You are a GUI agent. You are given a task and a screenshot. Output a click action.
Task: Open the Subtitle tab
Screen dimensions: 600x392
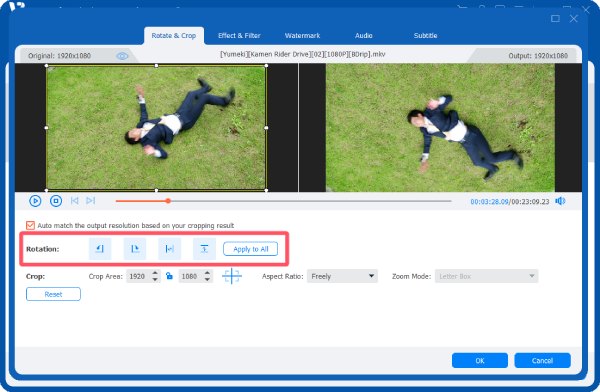coord(425,36)
